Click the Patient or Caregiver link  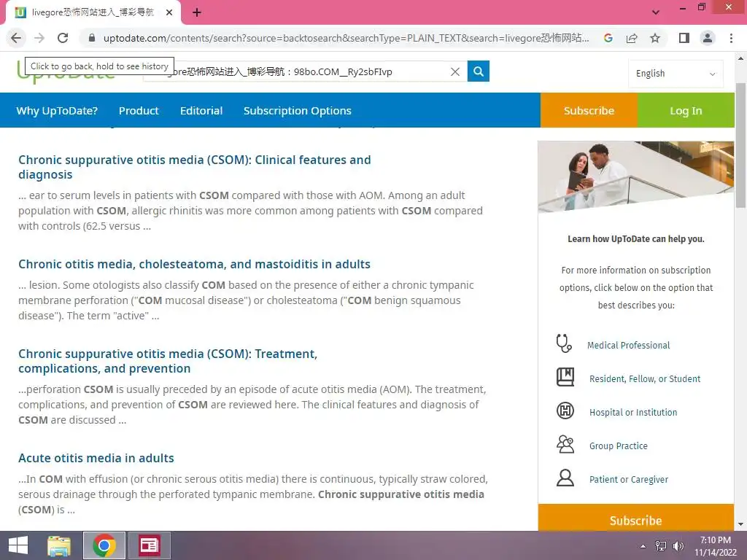pyautogui.click(x=628, y=480)
